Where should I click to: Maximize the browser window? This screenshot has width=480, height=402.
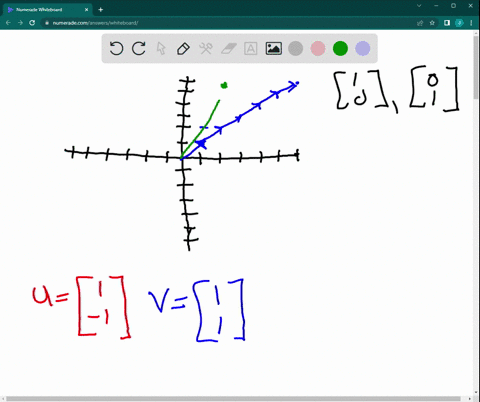click(453, 6)
